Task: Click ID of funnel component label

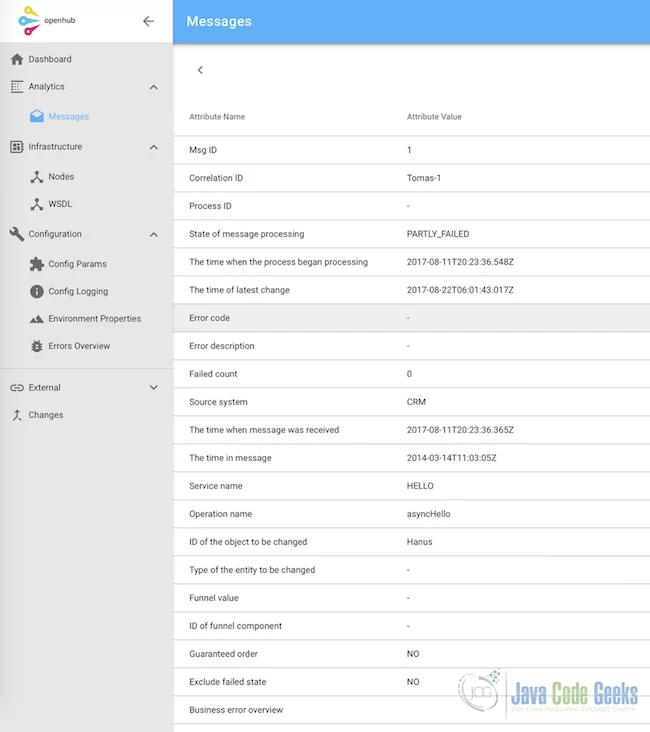Action: pyautogui.click(x=235, y=626)
